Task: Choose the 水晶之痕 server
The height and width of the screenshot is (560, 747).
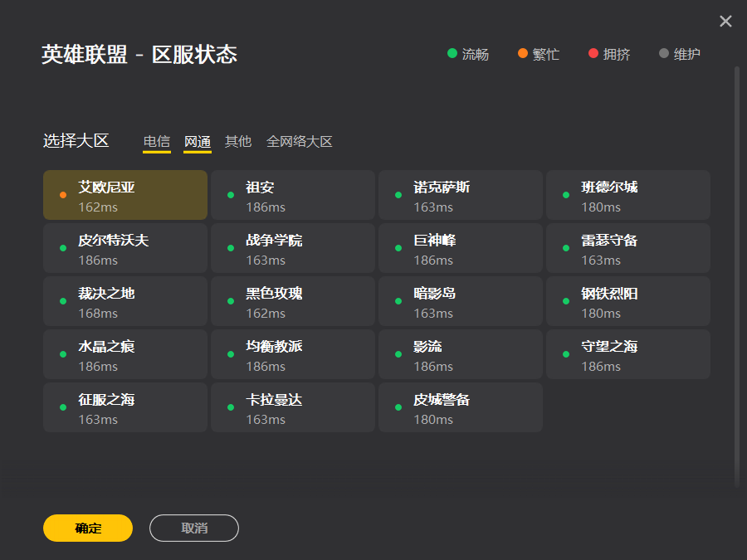Action: [x=125, y=354]
